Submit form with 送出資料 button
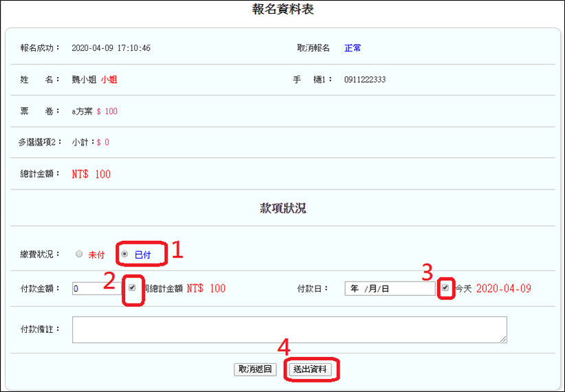The width and height of the screenshot is (565, 392). click(x=311, y=369)
